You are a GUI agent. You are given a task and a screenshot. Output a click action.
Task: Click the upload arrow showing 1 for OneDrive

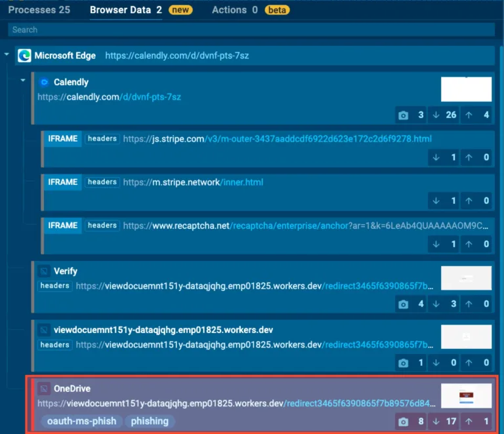click(x=469, y=421)
